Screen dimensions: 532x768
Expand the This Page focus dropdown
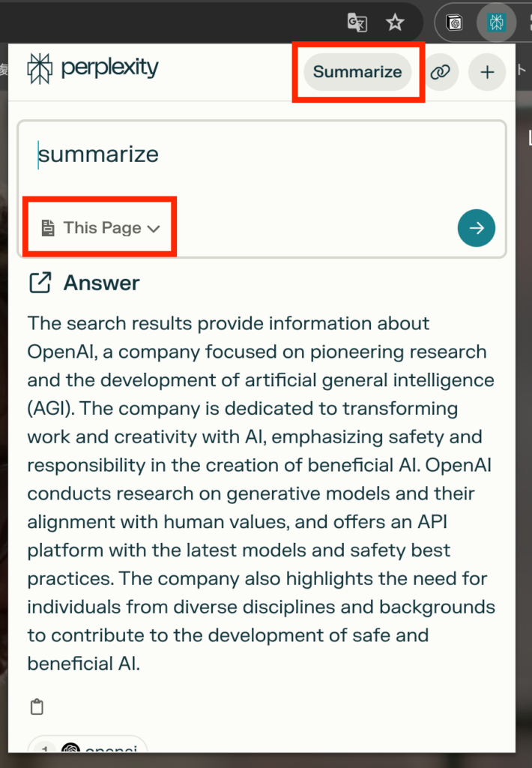pyautogui.click(x=101, y=228)
